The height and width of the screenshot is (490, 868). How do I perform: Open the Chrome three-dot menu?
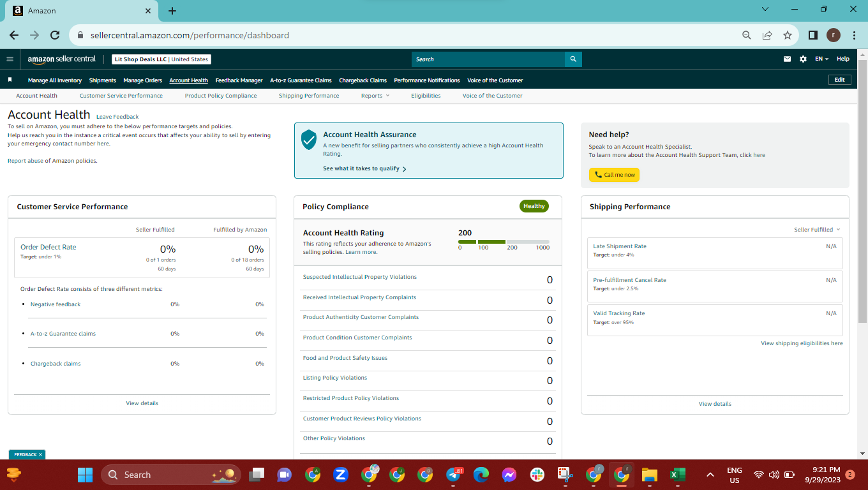(854, 35)
